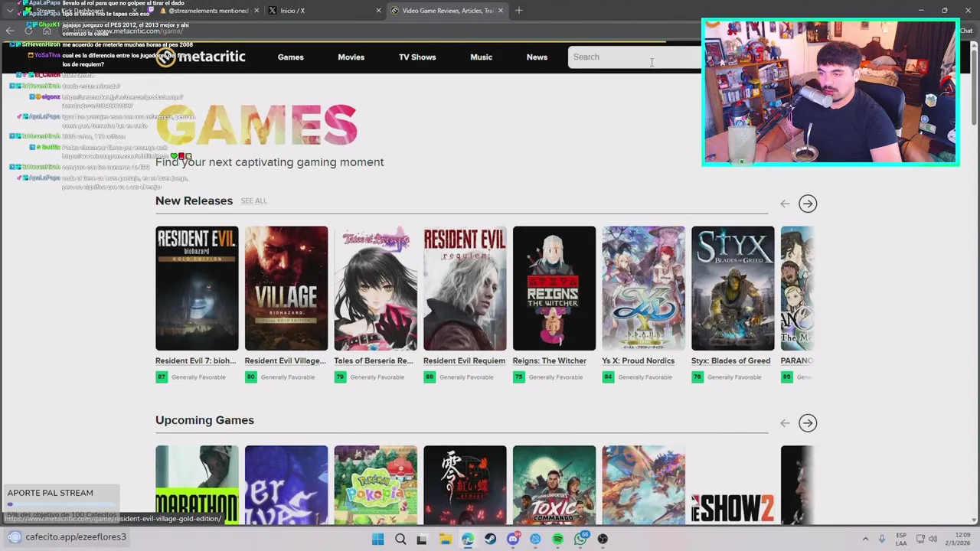The image size is (980, 551).
Task: Click the Ys X: Proud Nordics title link
Action: (639, 361)
